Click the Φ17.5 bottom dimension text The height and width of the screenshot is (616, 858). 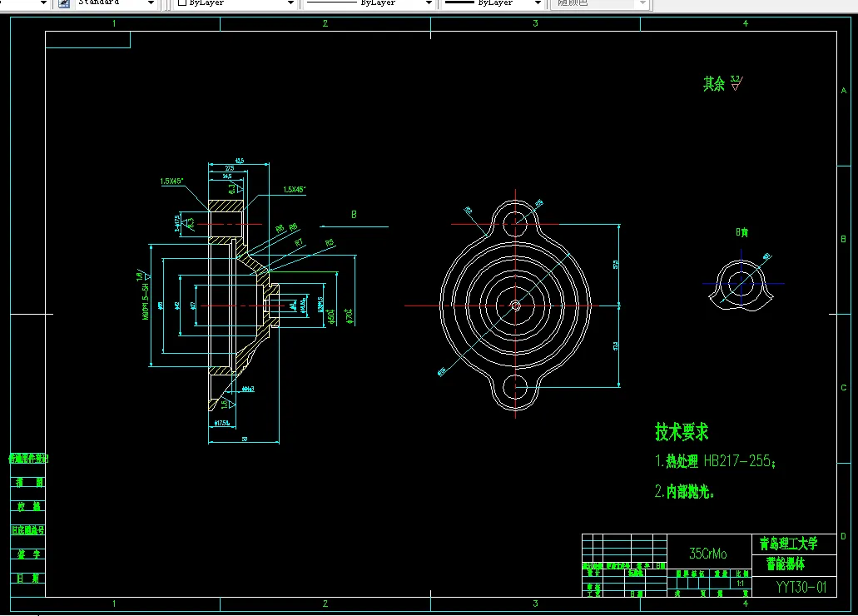point(221,423)
